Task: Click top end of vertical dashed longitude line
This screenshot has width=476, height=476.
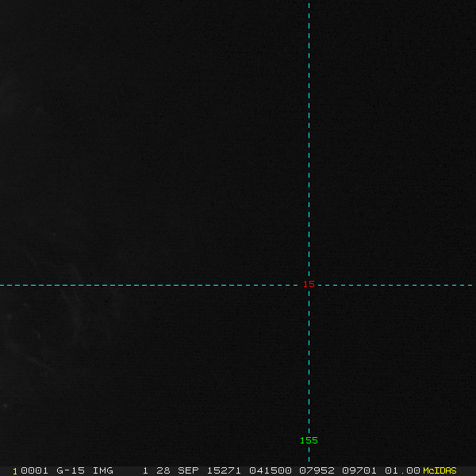Action: tap(309, 2)
